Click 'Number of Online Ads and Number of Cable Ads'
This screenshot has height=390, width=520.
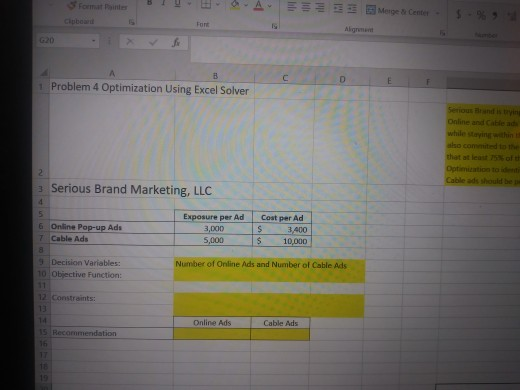coord(261,265)
